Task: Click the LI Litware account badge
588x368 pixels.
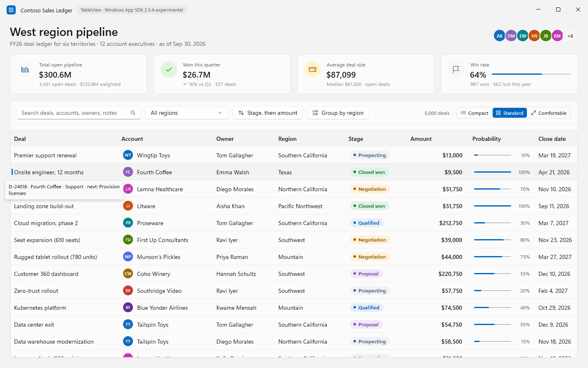Action: pyautogui.click(x=128, y=206)
